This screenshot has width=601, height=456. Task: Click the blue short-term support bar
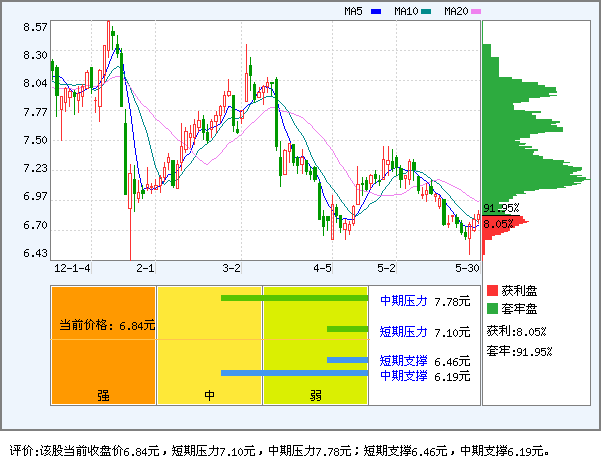tap(348, 360)
